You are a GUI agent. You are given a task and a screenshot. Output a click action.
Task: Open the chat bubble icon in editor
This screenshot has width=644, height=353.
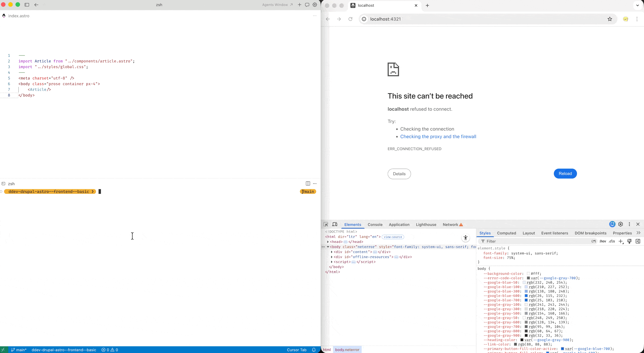307,5
